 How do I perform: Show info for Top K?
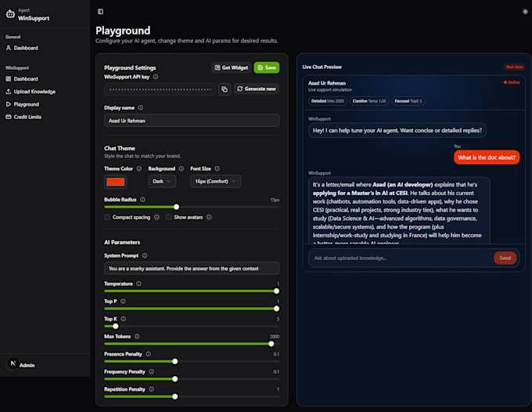pyautogui.click(x=123, y=319)
